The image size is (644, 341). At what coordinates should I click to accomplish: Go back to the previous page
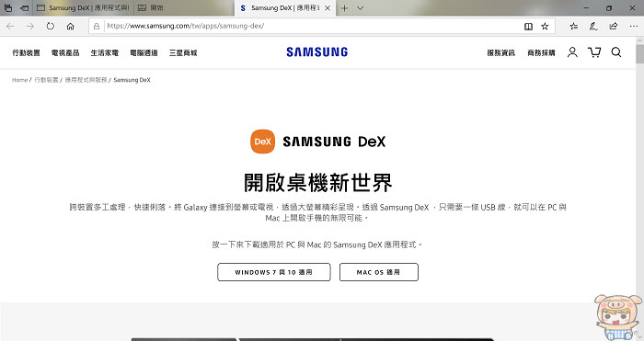[x=10, y=27]
